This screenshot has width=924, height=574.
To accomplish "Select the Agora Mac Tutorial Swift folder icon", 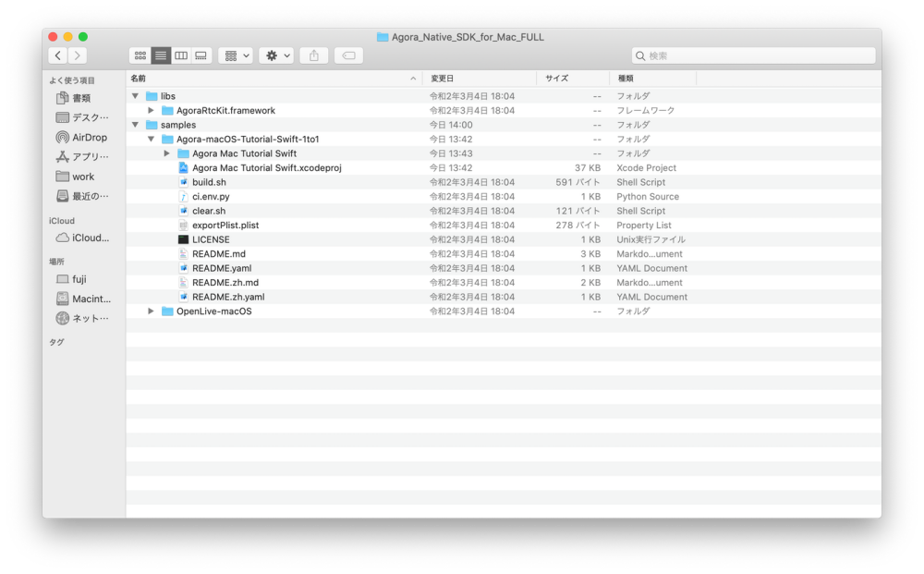I will (183, 153).
